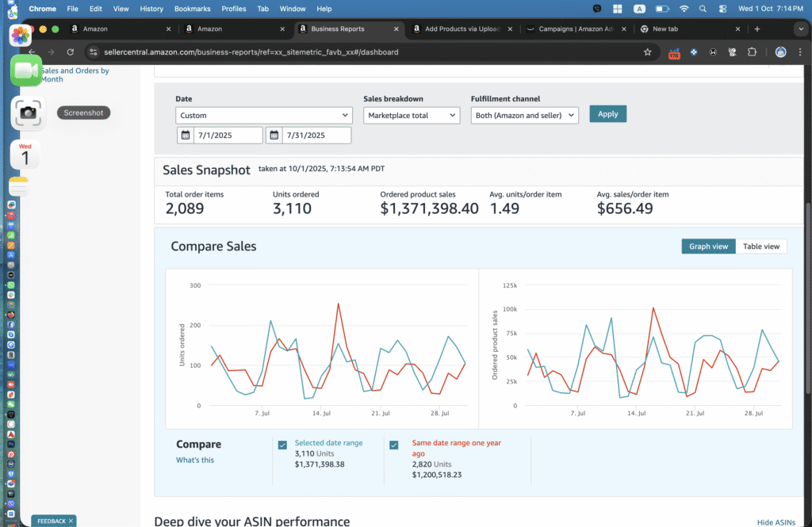Uncheck Same date range one year ago
Viewport: 812px width, 527px height.
(x=394, y=445)
